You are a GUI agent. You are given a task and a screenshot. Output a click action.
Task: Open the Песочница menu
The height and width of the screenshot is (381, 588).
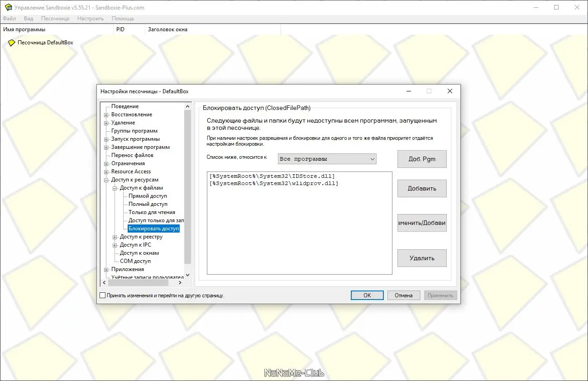pyautogui.click(x=55, y=19)
